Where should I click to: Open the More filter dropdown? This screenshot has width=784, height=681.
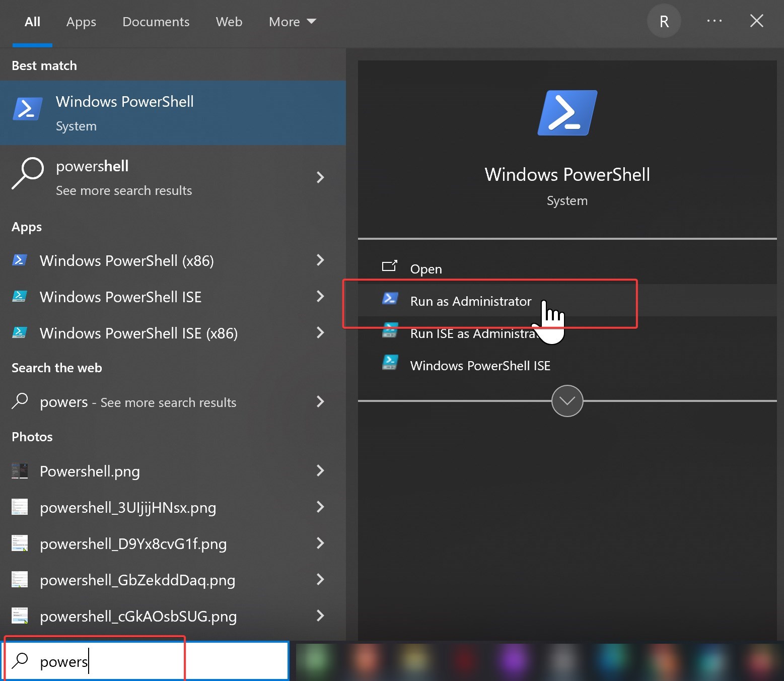click(x=292, y=22)
